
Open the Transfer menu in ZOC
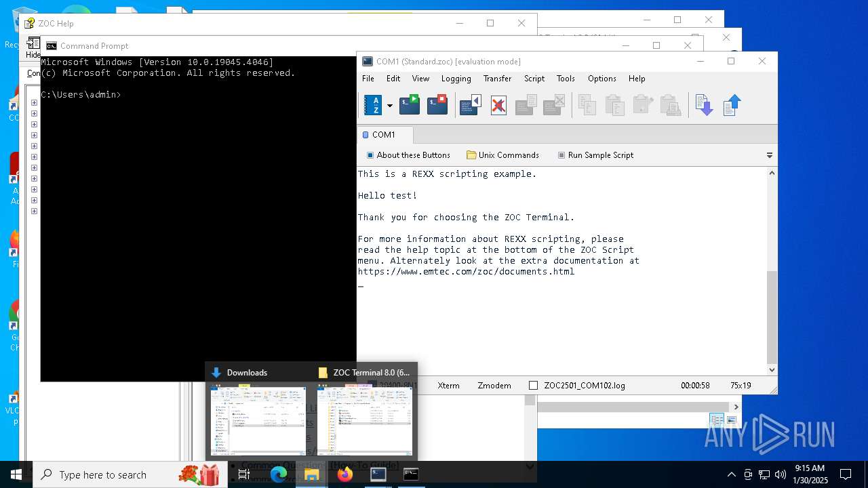click(497, 79)
